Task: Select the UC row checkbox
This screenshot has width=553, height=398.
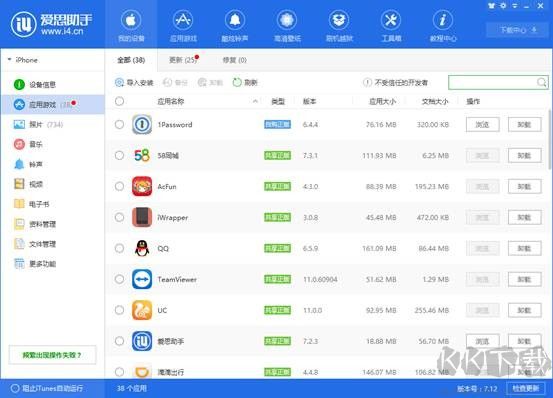Action: click(120, 310)
